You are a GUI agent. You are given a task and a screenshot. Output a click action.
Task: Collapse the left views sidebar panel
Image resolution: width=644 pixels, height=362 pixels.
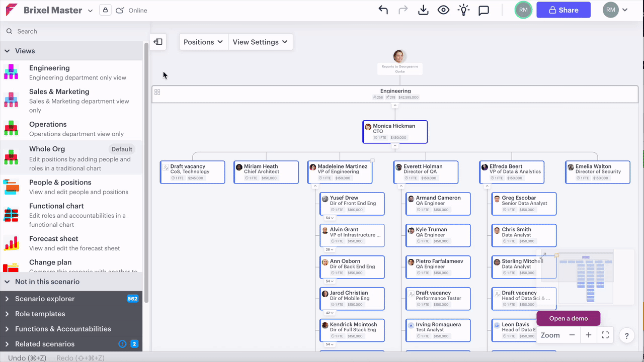(x=158, y=42)
